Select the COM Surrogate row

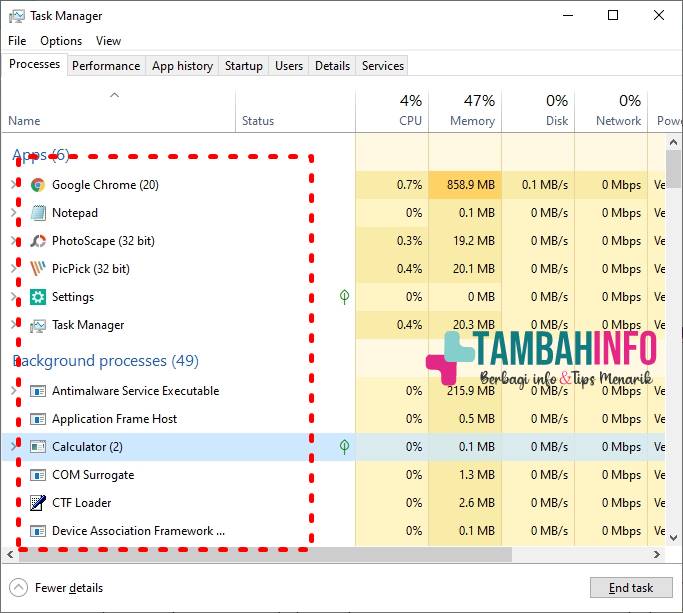[333, 475]
